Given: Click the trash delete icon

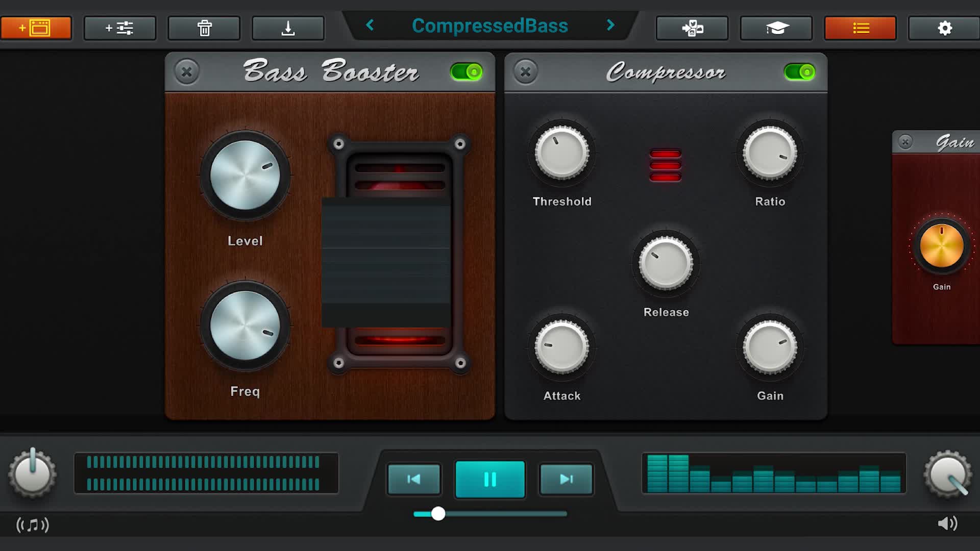Looking at the screenshot, I should point(204,28).
